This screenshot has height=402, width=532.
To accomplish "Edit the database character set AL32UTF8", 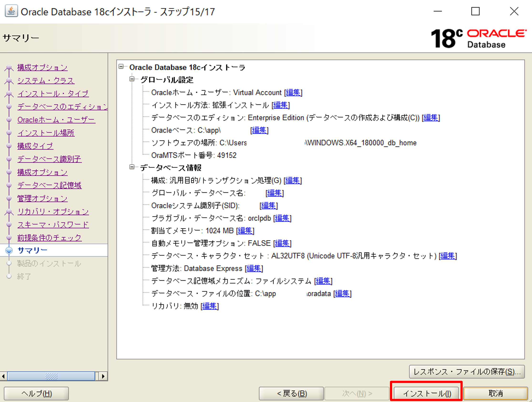I will pos(448,256).
